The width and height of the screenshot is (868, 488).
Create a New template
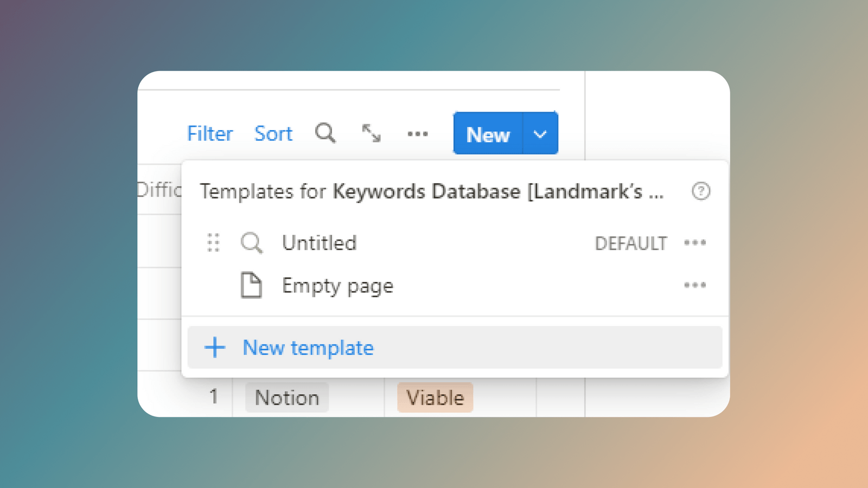(308, 348)
